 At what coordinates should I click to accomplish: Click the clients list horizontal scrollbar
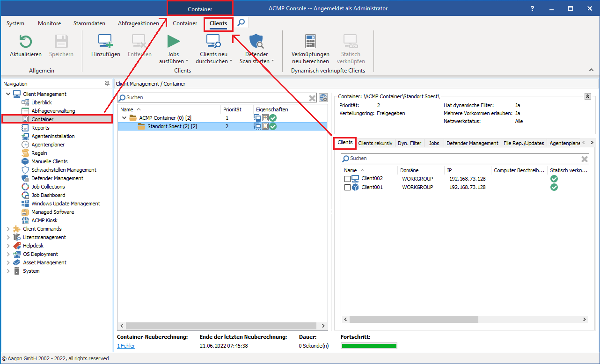414,319
